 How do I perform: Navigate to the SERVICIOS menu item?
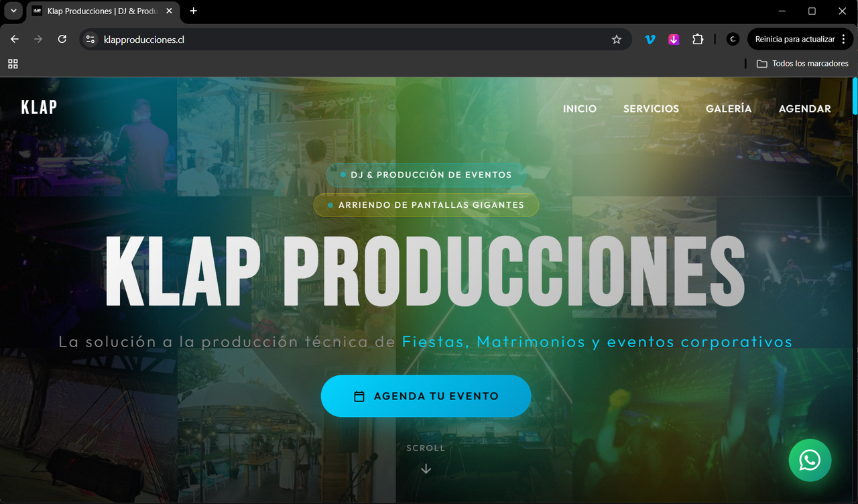click(x=651, y=109)
